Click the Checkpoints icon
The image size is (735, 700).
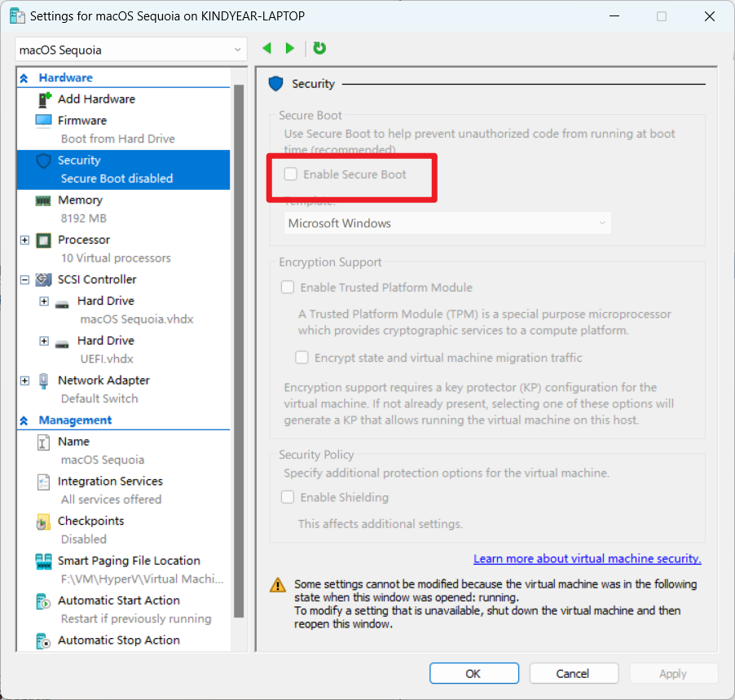point(43,522)
